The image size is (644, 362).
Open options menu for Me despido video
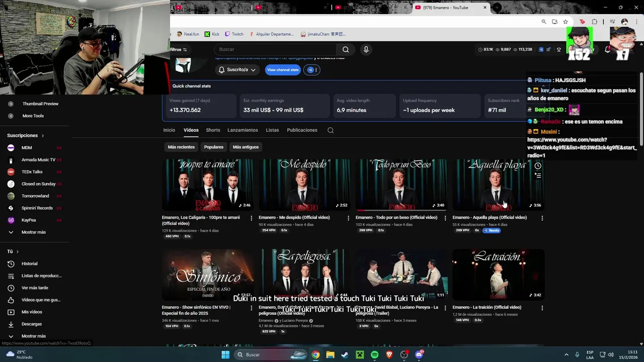click(348, 218)
